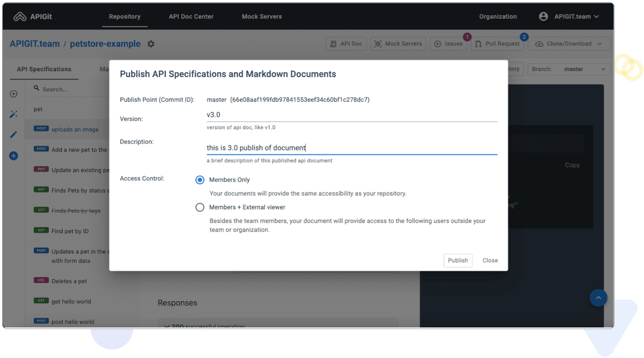Screen dimensions: 644x358
Task: Click the 'pet' group heading
Action: (38, 109)
